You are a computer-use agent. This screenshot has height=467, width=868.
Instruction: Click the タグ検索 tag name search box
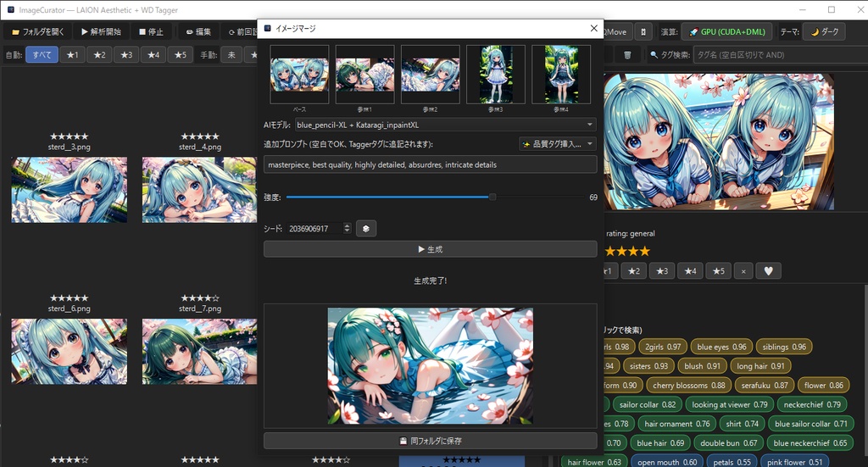click(x=781, y=55)
